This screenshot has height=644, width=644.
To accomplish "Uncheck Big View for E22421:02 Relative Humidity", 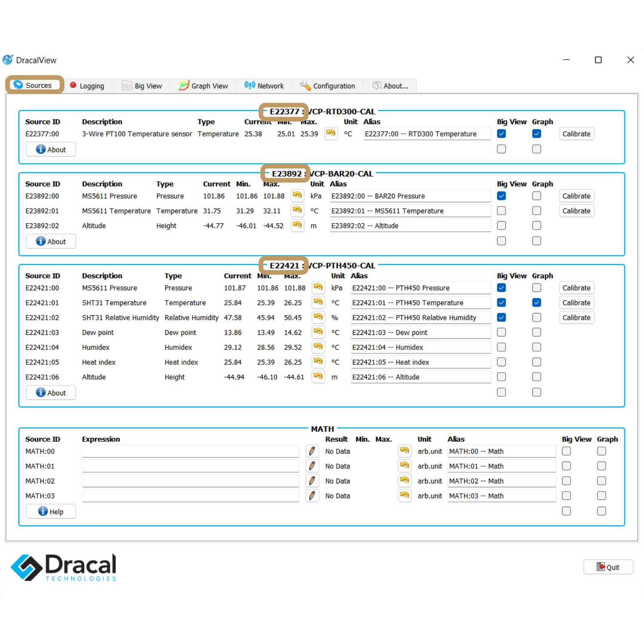I will [501, 317].
